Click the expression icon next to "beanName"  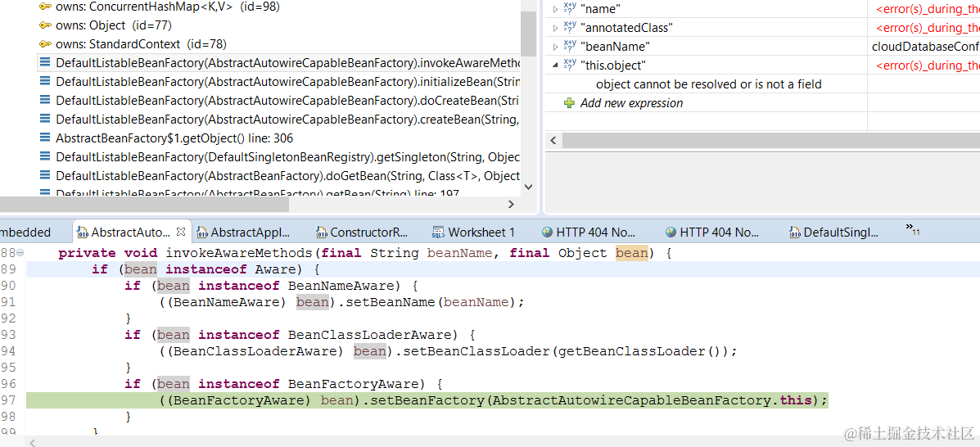click(570, 47)
